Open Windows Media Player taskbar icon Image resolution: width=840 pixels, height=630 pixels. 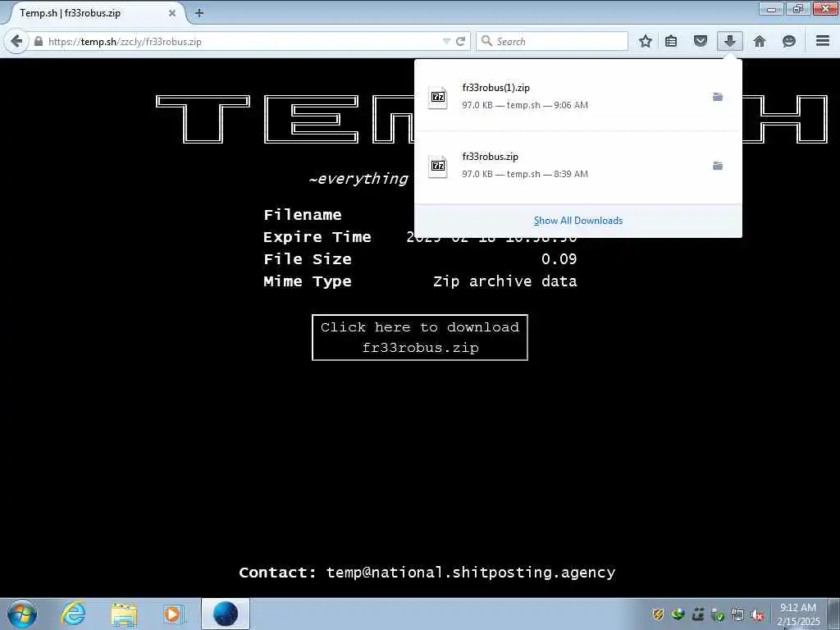pyautogui.click(x=173, y=614)
